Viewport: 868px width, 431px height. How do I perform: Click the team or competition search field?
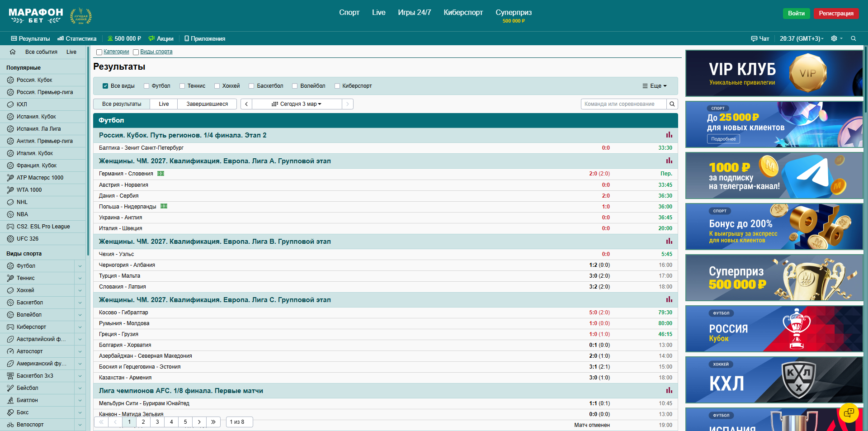[x=623, y=104]
